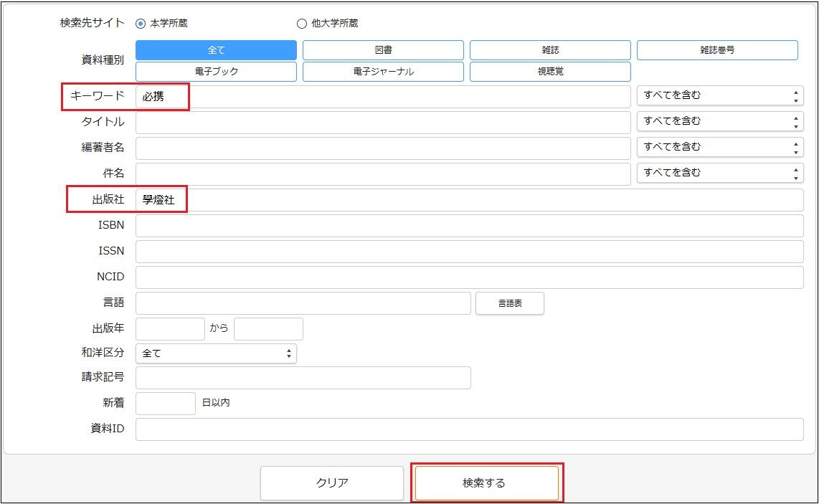819x504 pixels.
Task: Click the ISSN input field
Action: click(470, 252)
